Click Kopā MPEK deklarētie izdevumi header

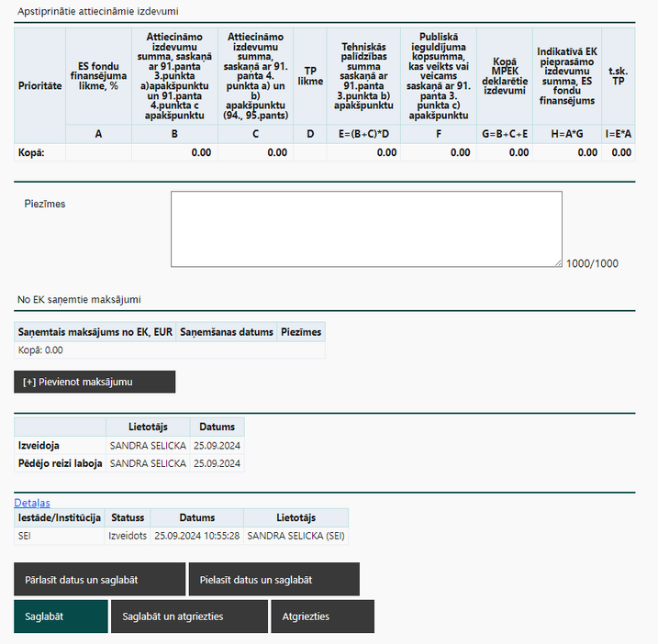coord(505,76)
